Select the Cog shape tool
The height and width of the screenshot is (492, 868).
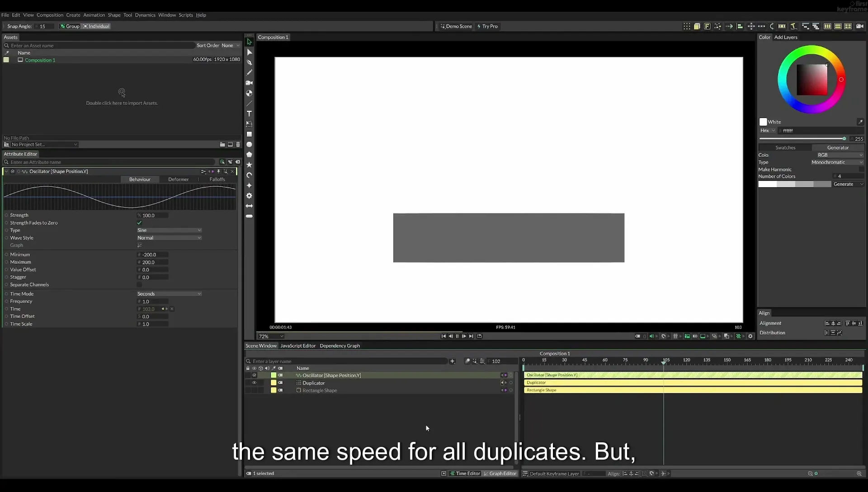(x=249, y=196)
